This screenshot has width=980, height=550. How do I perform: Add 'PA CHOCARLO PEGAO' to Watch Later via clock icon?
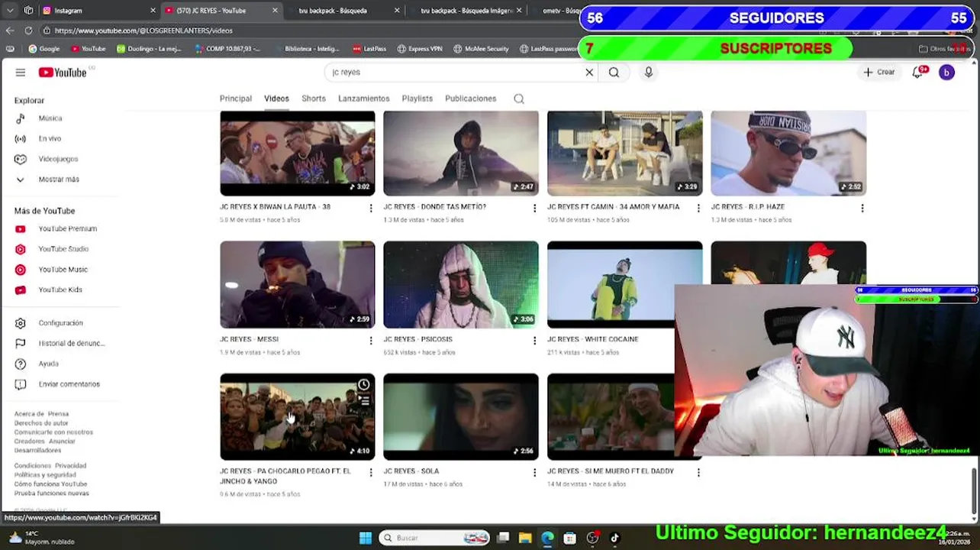[364, 384]
